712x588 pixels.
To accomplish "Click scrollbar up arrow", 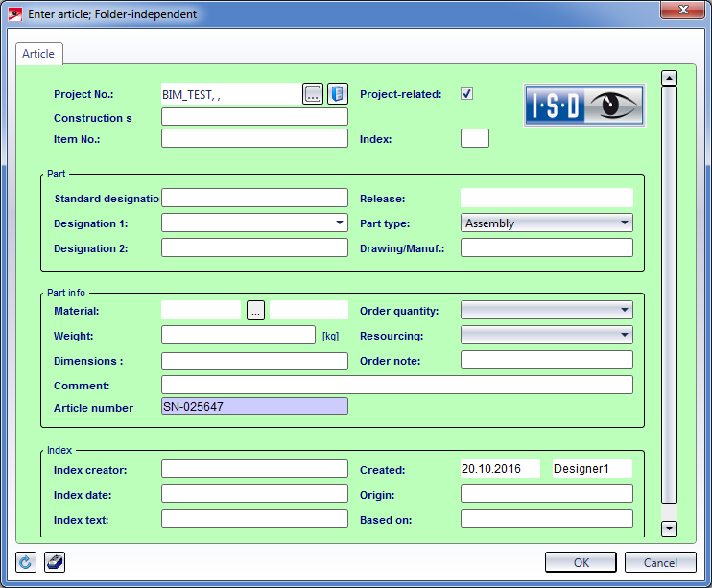I will coord(670,79).
